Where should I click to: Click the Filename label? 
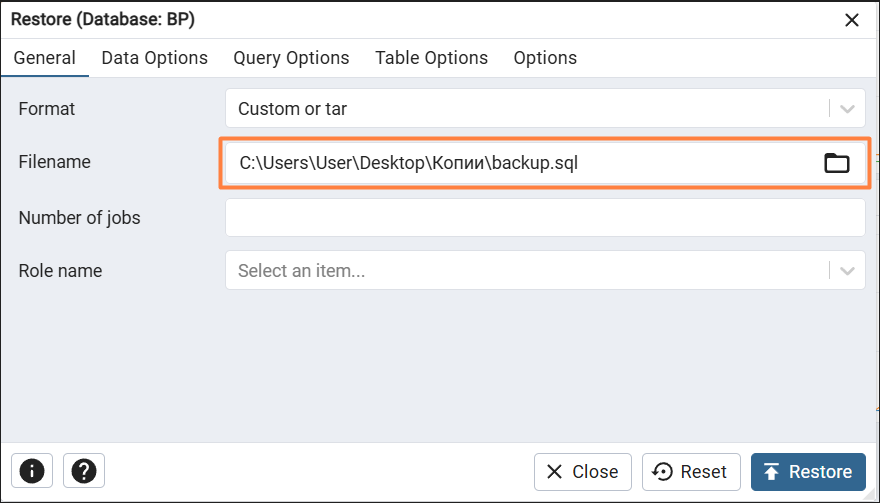pos(54,162)
